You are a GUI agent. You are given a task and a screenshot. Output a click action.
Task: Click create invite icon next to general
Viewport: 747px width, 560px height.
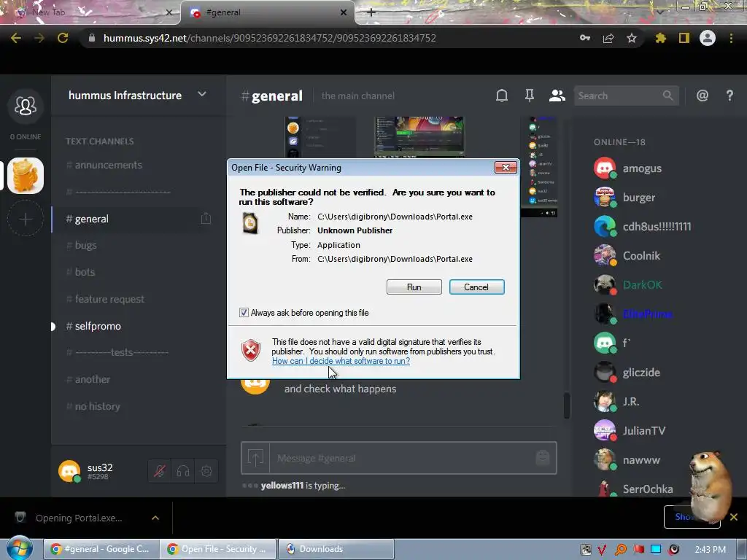(206, 219)
